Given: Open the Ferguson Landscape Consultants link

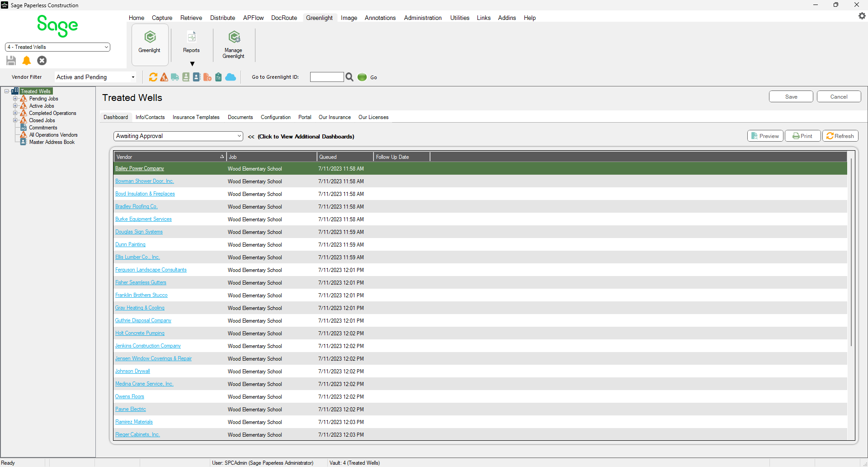Looking at the screenshot, I should (x=151, y=270).
